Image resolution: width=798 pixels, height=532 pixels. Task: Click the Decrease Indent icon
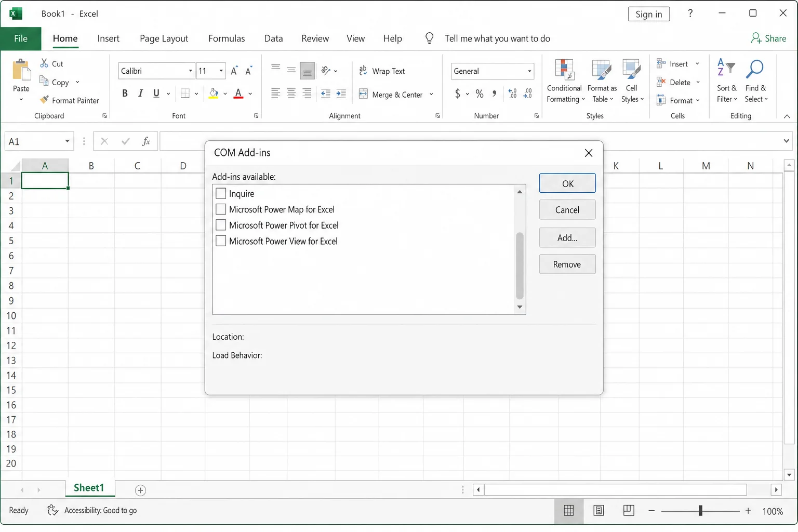click(326, 94)
